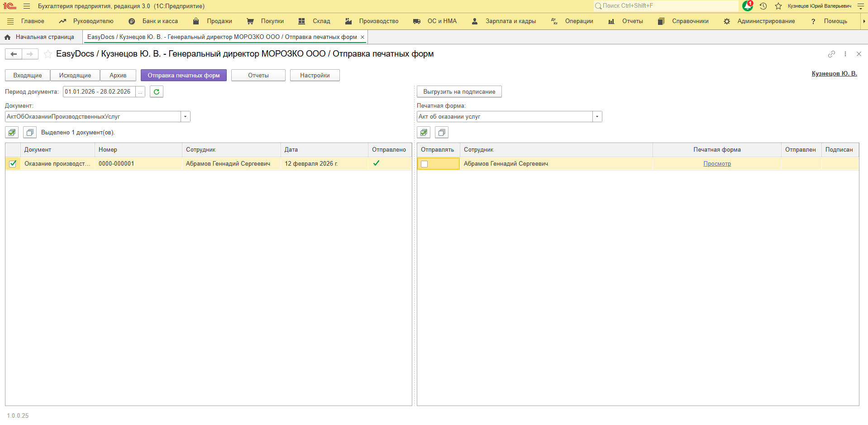Image resolution: width=868 pixels, height=425 pixels.
Task: Click the search field Поиск Ctrl+Shift+F
Action: [x=665, y=6]
